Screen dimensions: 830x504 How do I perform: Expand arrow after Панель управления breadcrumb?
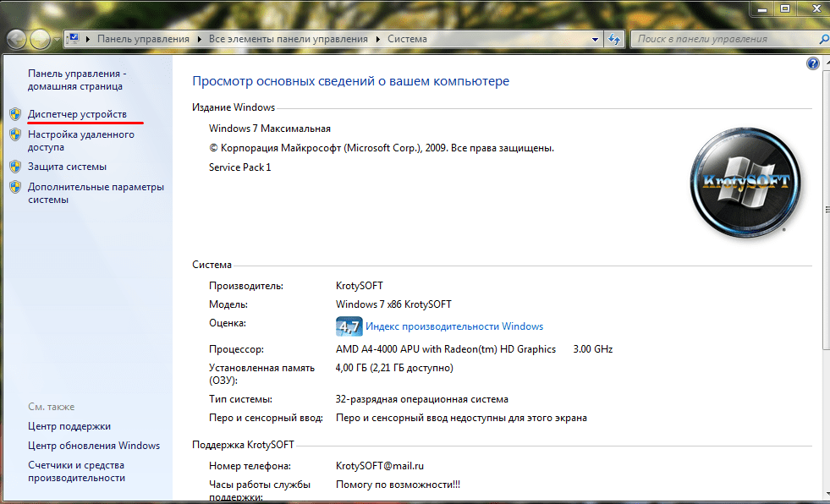click(x=199, y=39)
